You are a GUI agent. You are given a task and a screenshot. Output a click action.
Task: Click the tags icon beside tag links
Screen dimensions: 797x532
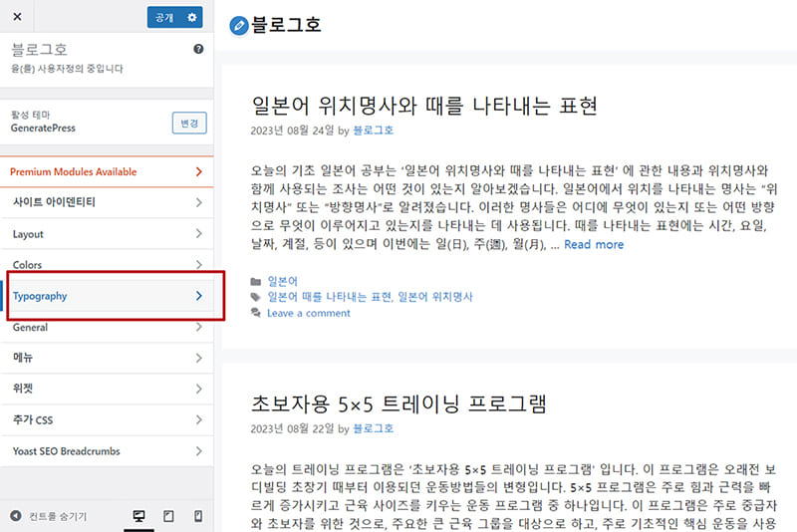click(256, 297)
